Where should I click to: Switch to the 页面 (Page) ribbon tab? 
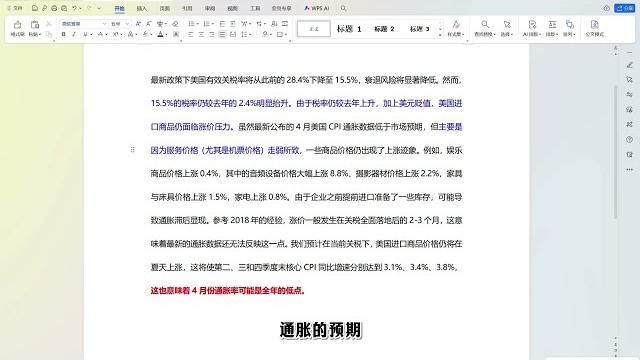point(164,8)
